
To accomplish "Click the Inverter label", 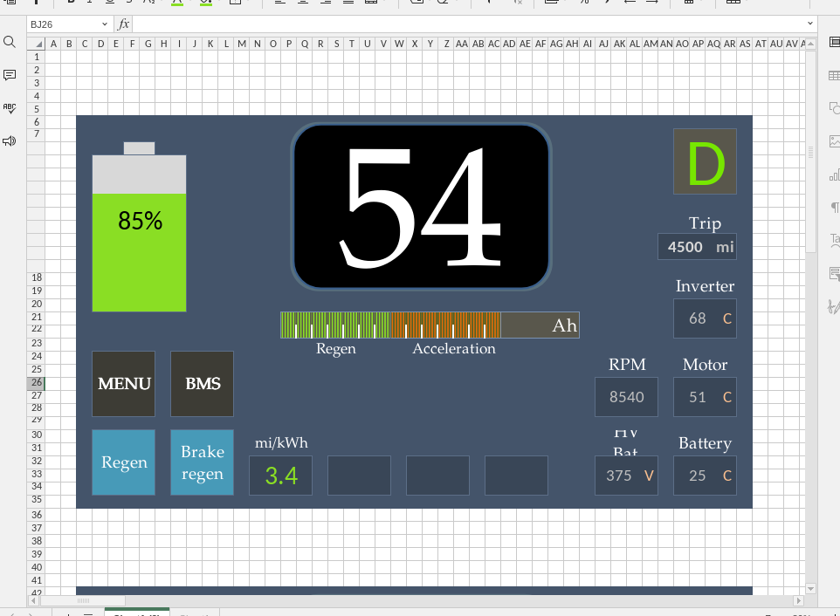I will (705, 286).
